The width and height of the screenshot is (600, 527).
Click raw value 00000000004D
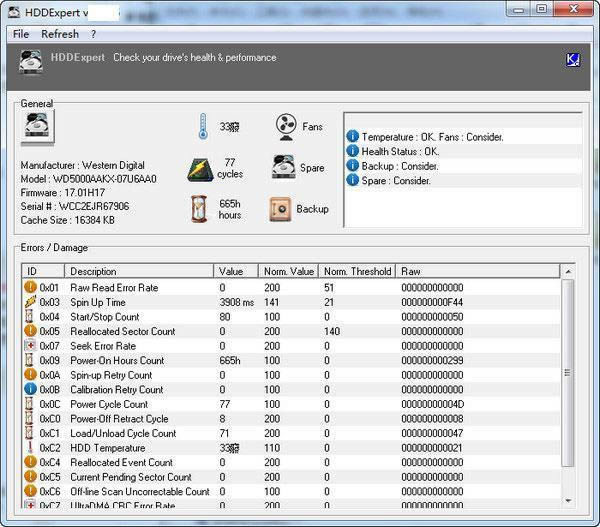click(x=432, y=404)
